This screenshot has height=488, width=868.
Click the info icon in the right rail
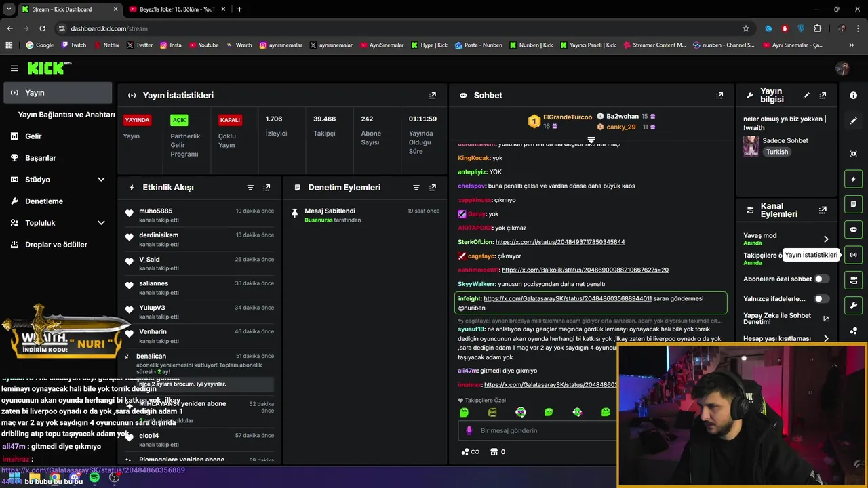click(853, 96)
